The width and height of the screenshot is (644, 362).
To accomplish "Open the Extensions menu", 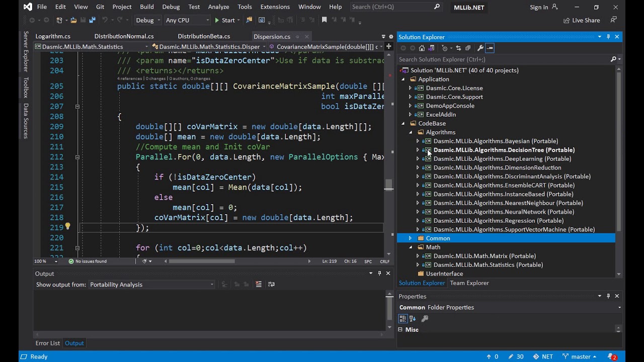I will point(275,7).
